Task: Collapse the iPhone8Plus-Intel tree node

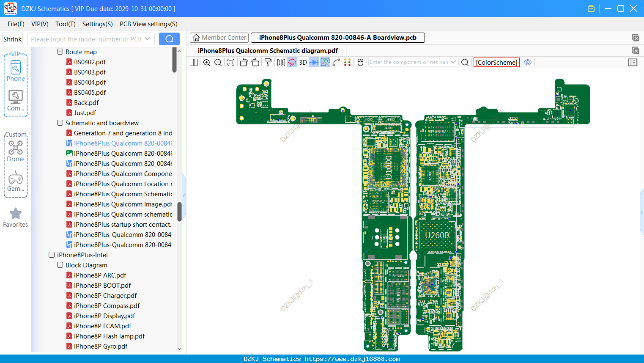Action: click(x=52, y=255)
